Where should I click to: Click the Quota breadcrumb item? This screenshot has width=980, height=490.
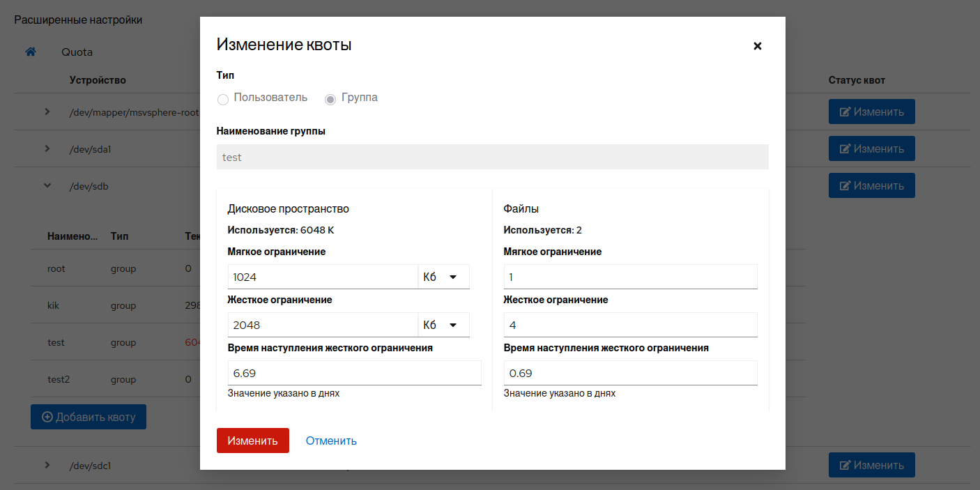pyautogui.click(x=77, y=52)
